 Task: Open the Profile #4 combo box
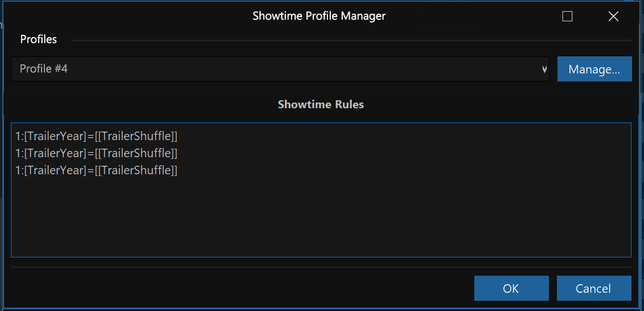(280, 69)
